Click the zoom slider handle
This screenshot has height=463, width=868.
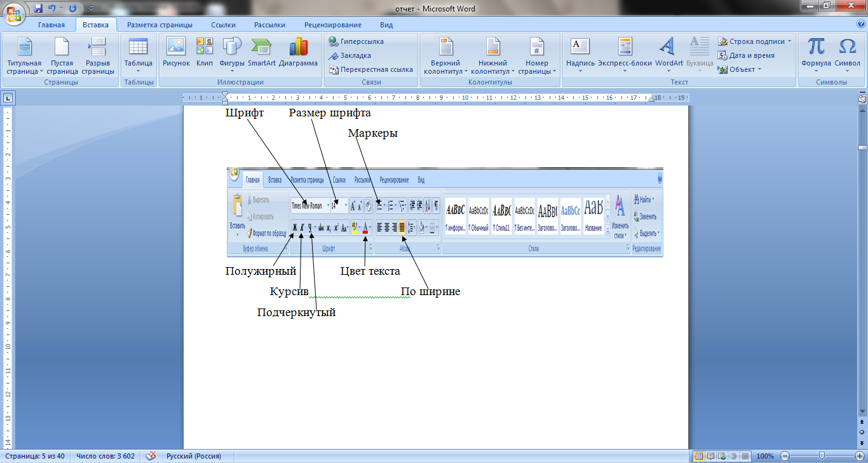(x=822, y=456)
